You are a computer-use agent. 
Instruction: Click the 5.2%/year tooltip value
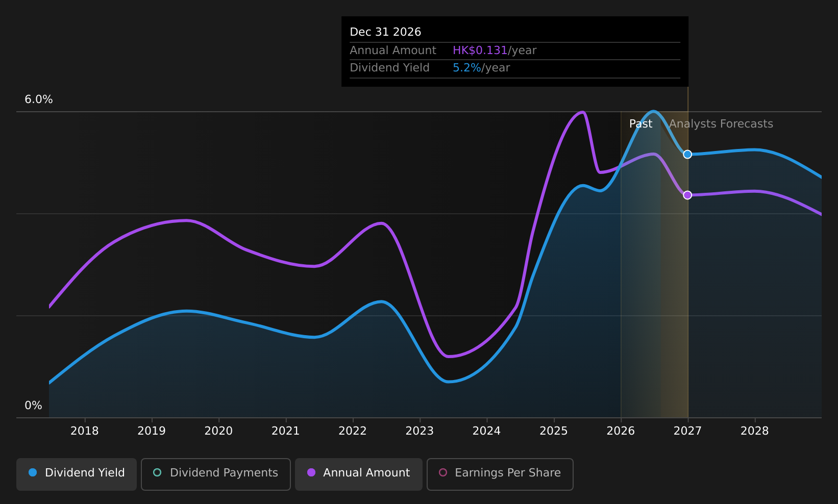481,68
